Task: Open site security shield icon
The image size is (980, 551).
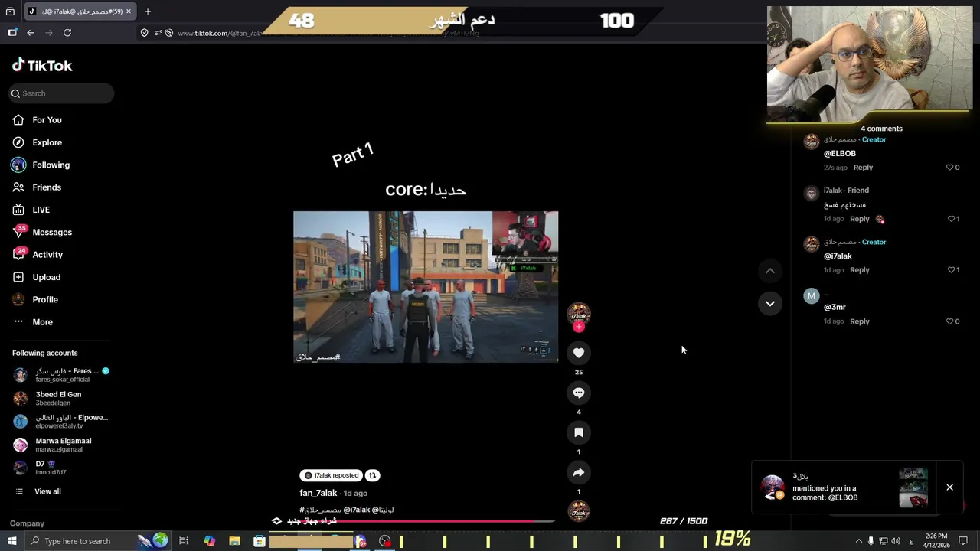Action: coord(144,33)
